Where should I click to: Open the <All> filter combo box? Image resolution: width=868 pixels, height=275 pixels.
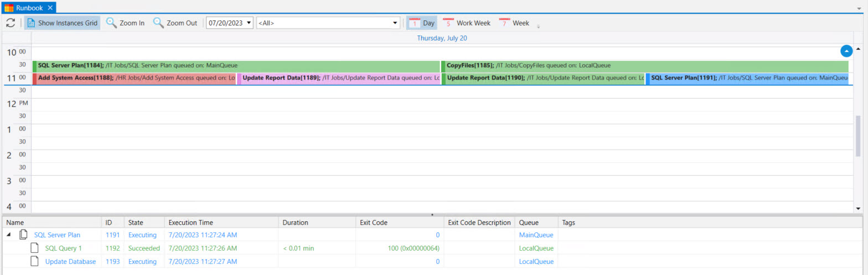click(328, 23)
